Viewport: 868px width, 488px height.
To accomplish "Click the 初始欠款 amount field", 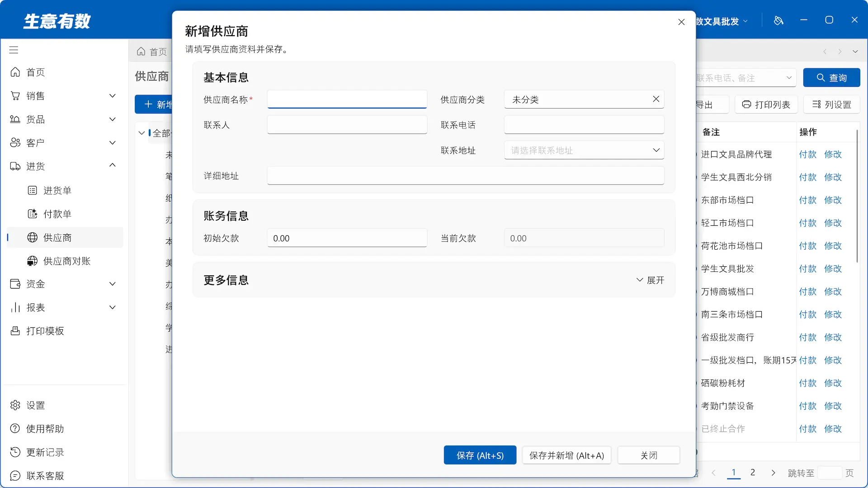I will (x=347, y=238).
